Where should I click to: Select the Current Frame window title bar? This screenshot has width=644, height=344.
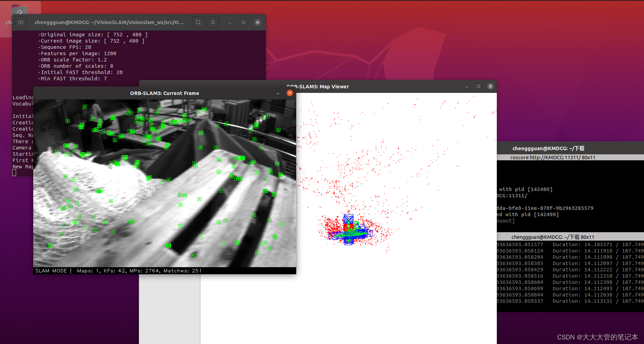pos(165,93)
